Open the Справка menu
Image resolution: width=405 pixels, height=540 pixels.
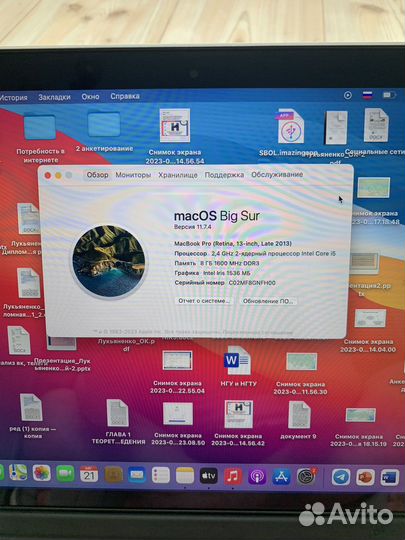[125, 96]
